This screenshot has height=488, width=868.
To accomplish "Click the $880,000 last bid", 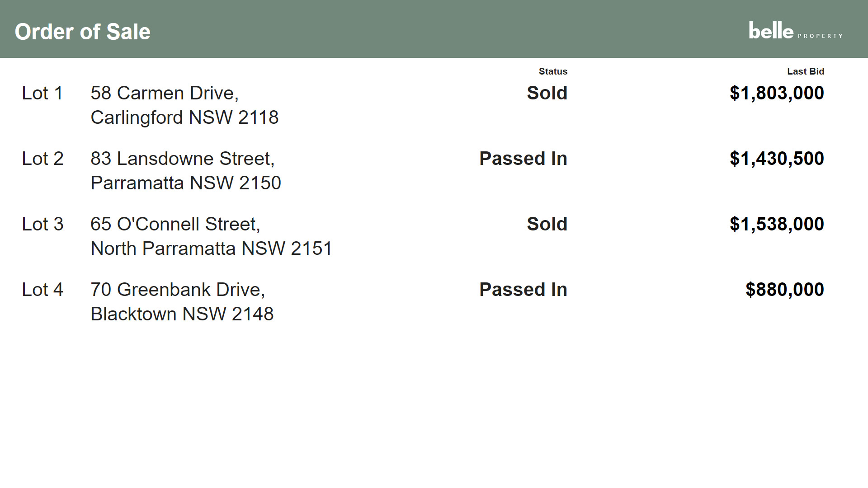I will (784, 290).
